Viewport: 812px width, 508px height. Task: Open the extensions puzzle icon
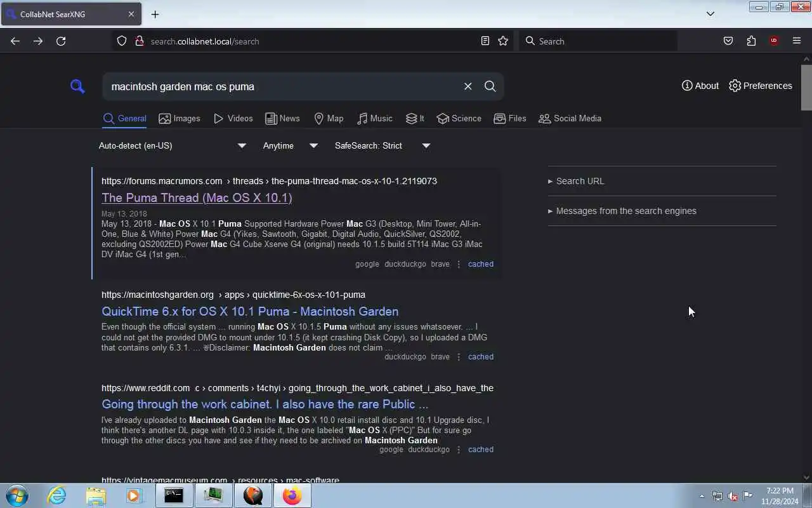tap(751, 41)
